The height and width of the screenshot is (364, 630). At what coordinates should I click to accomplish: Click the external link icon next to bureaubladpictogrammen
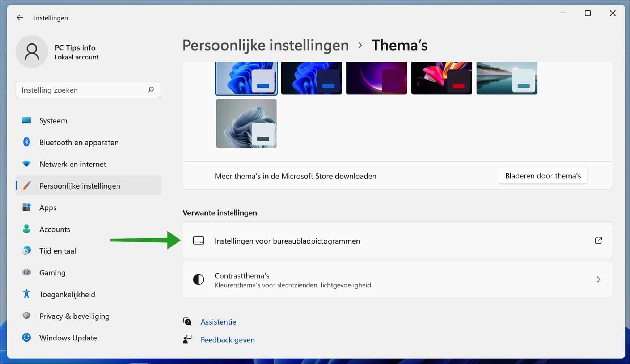(599, 240)
